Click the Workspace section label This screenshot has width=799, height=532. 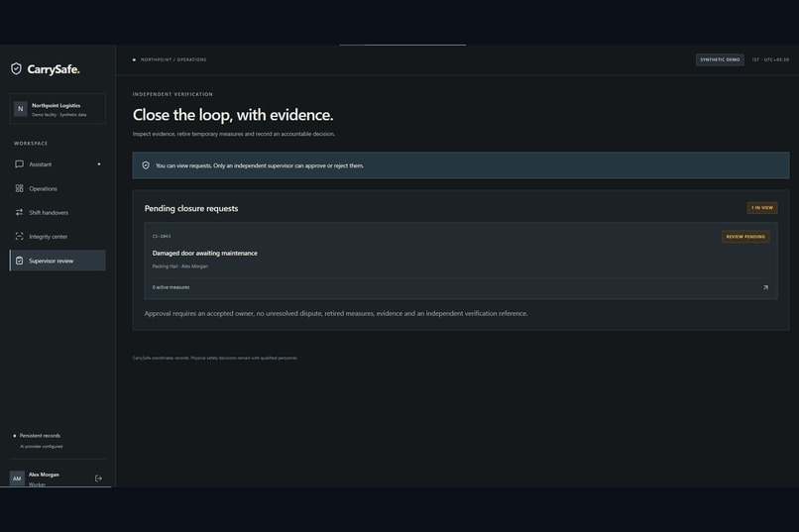[x=31, y=144]
